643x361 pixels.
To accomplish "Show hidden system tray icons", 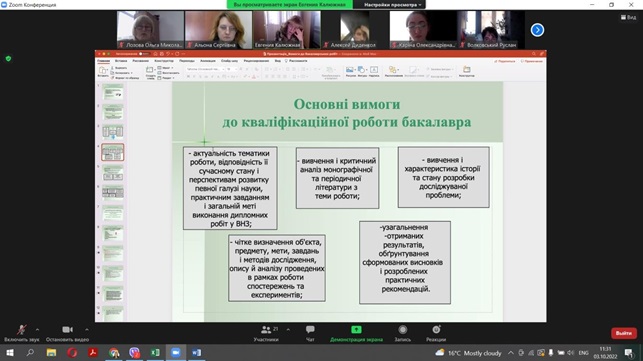I will tap(511, 353).
